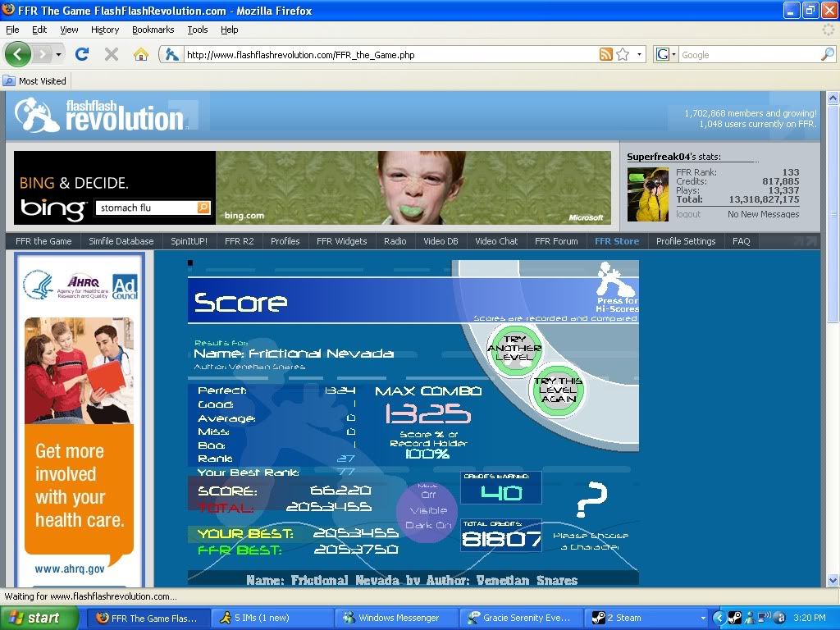Go to the Firefox home page icon

pos(141,54)
